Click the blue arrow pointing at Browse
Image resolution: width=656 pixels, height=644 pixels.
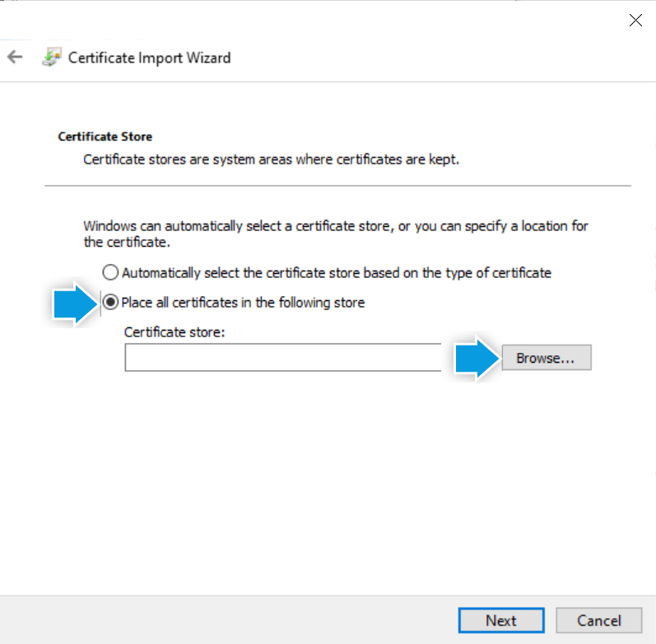477,359
